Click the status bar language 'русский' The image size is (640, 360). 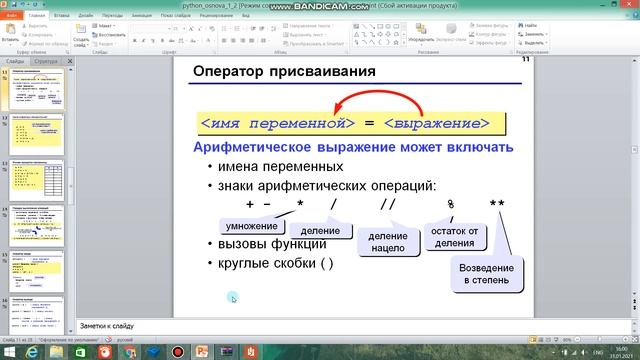(124, 340)
